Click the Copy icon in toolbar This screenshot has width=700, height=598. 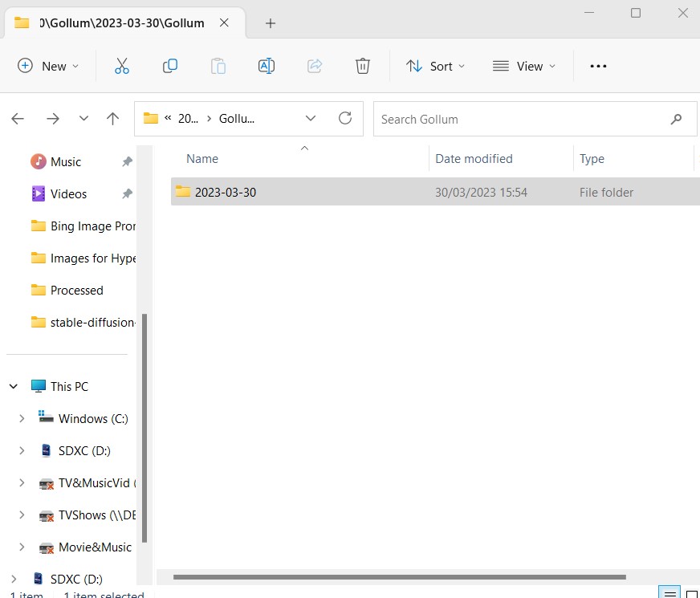pos(170,67)
